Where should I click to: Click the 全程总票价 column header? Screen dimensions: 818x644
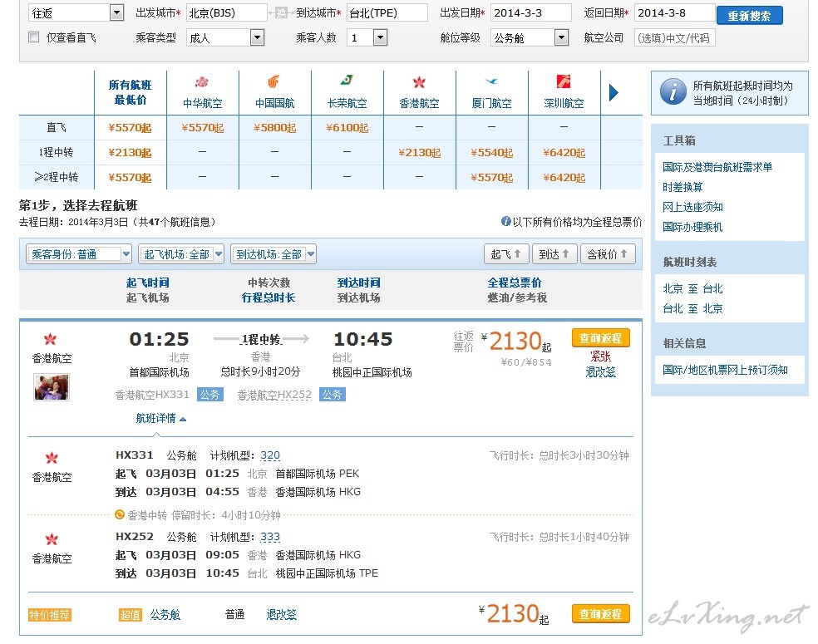[x=515, y=282]
